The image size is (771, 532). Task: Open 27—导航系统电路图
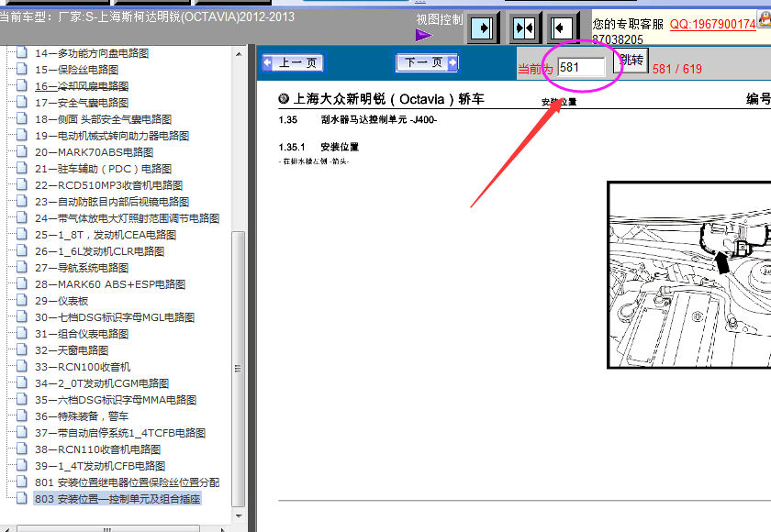pos(82,268)
